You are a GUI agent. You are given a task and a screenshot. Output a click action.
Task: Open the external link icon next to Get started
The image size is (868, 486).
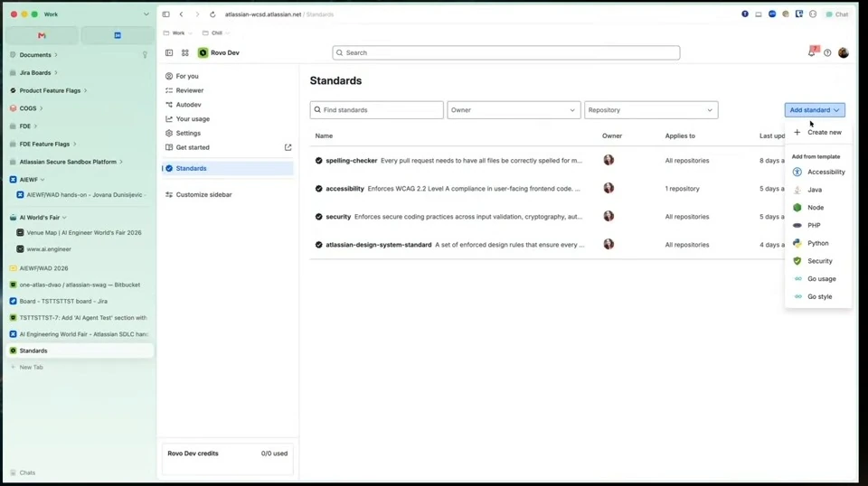(288, 147)
